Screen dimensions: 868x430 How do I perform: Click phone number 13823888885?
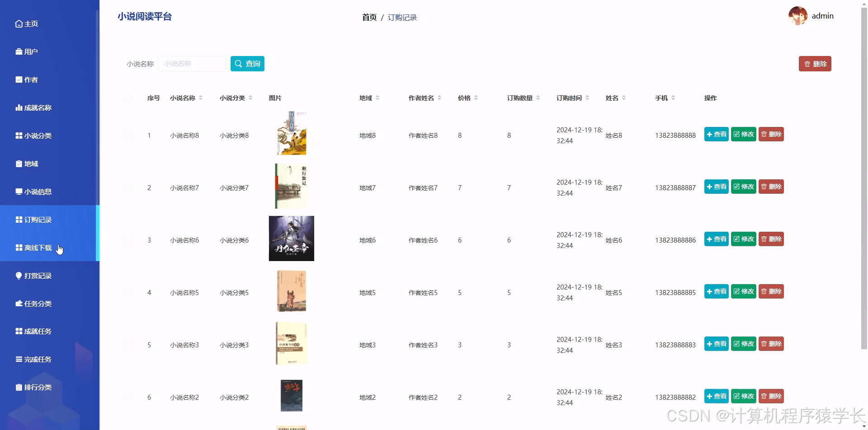(x=675, y=293)
